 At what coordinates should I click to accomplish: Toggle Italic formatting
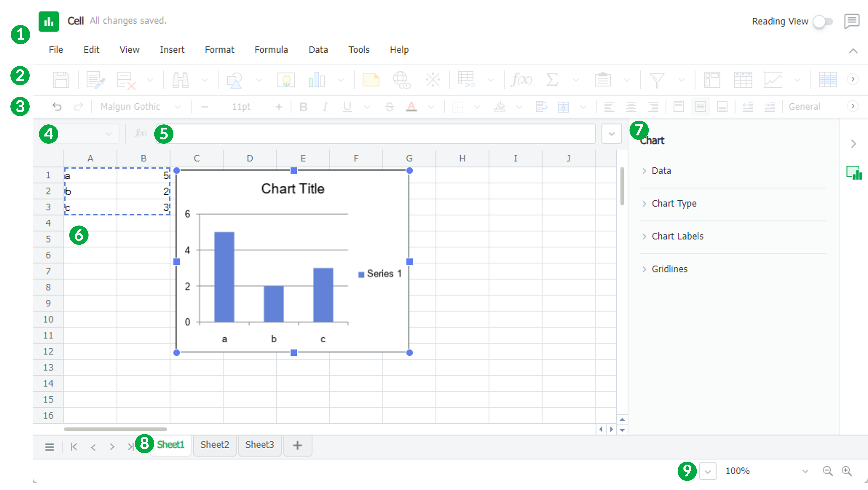[325, 107]
